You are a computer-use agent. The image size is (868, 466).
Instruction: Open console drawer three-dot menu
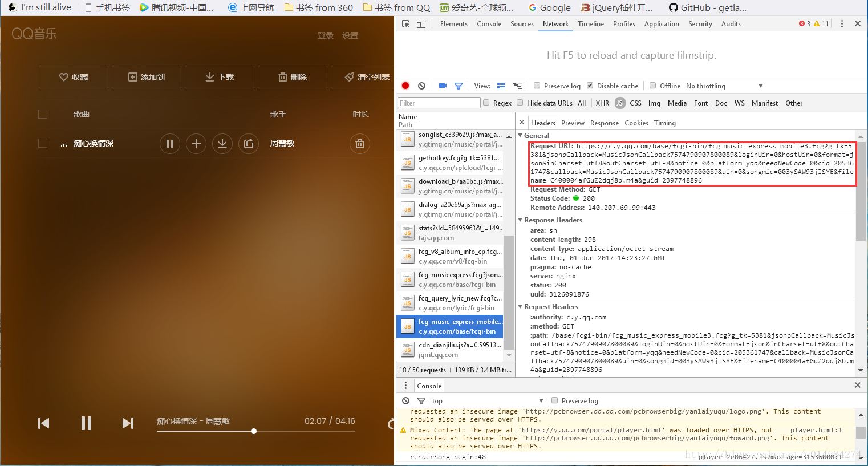(406, 386)
